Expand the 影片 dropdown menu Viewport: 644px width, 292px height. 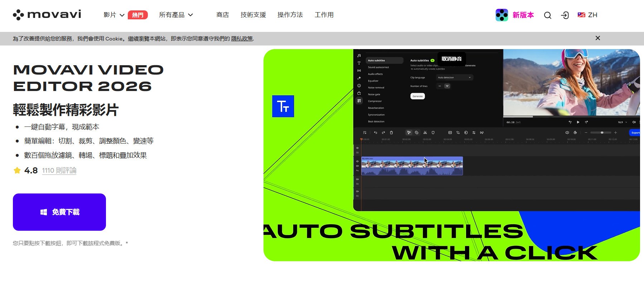(x=114, y=15)
